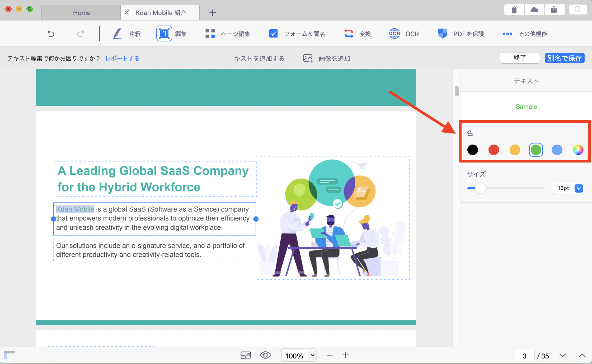Open フォーム&署名 form and sign tool
The height and width of the screenshot is (364, 592).
[297, 34]
